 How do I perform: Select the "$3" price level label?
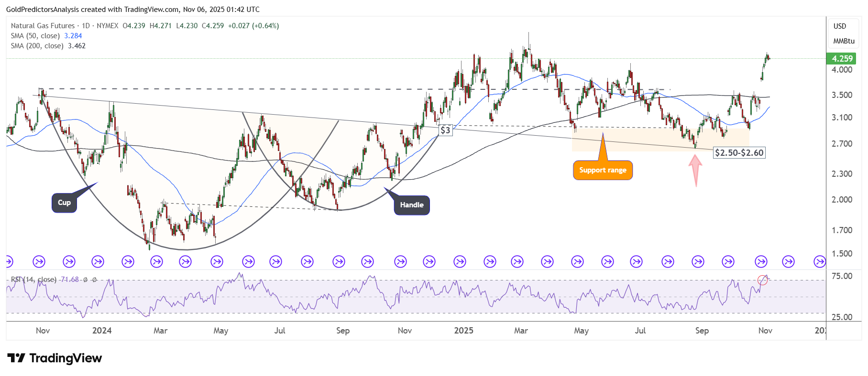tap(445, 130)
